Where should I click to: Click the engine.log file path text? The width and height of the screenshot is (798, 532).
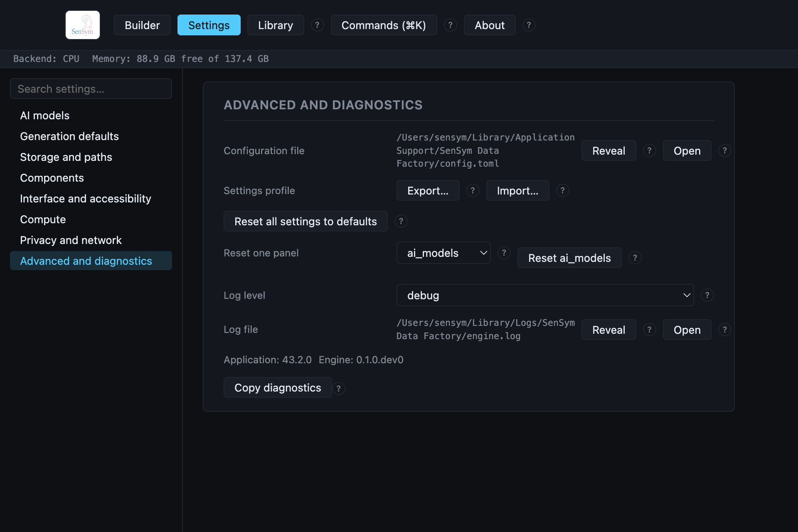click(x=485, y=329)
